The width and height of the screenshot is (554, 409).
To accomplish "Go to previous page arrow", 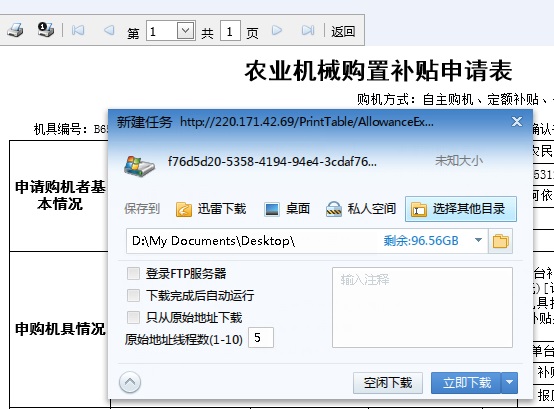I will pos(109,30).
